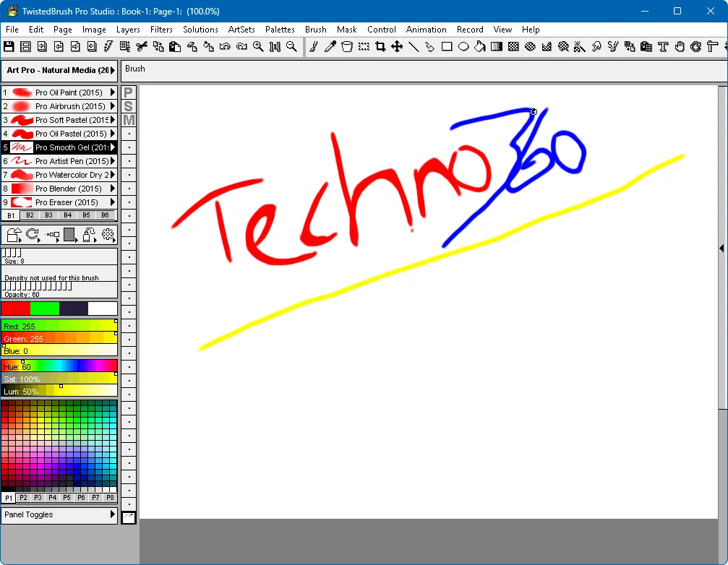Screen dimensions: 728x565
Task: Open the Art Pro - Natural Media selector
Action: point(59,70)
